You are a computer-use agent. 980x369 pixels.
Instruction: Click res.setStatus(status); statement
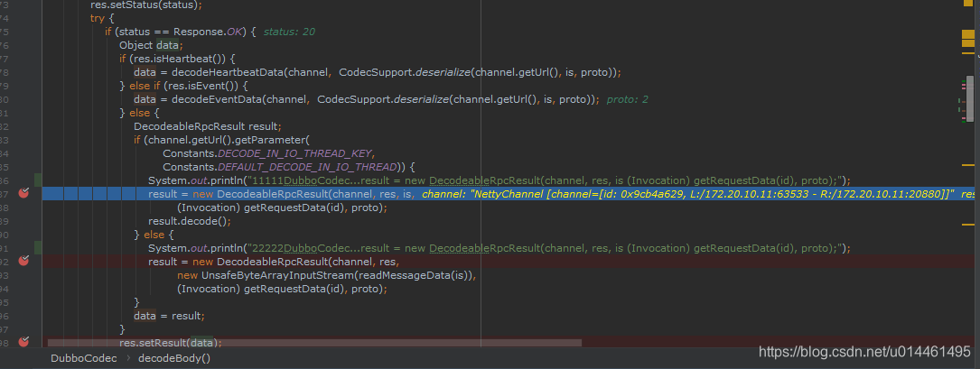click(146, 5)
